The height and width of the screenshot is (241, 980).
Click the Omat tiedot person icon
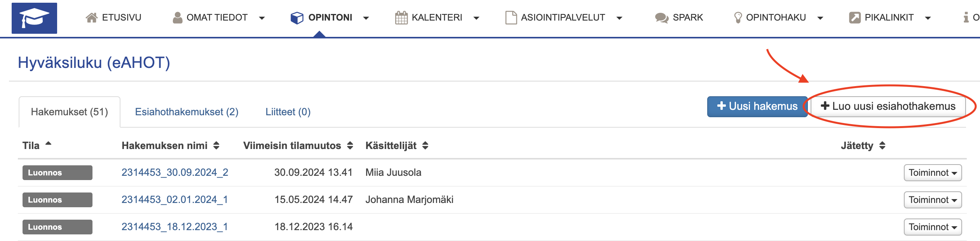pyautogui.click(x=178, y=18)
